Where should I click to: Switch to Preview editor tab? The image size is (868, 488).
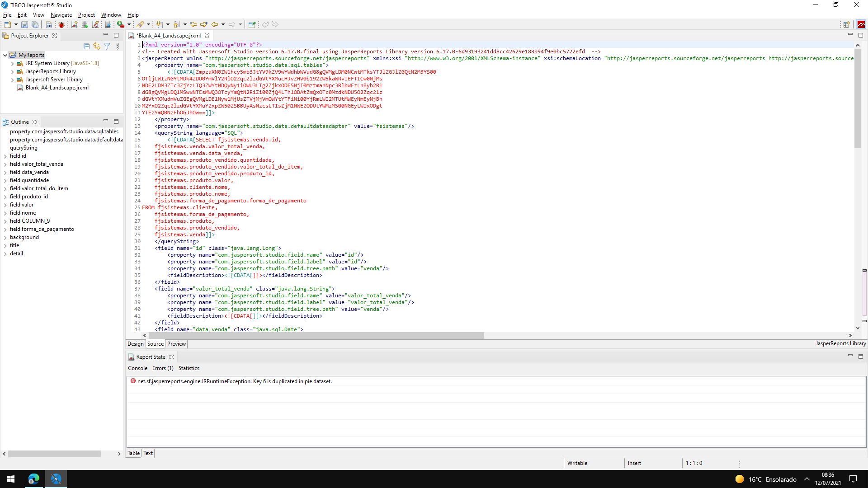(176, 344)
